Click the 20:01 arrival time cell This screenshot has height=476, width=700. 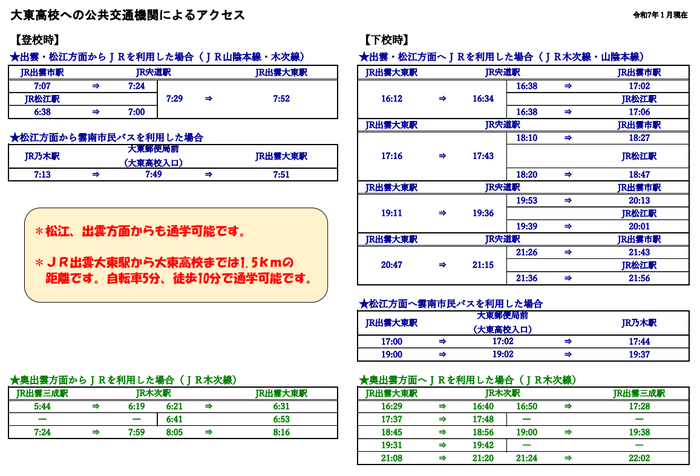coord(639,226)
